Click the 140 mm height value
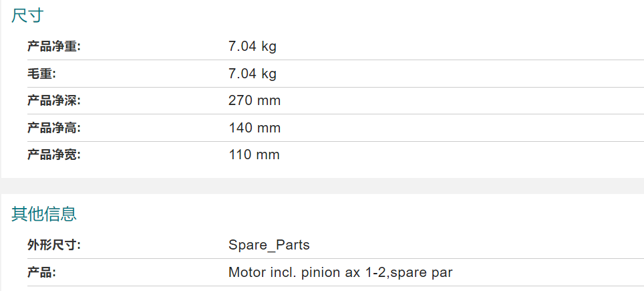This screenshot has width=644, height=291. 255,128
